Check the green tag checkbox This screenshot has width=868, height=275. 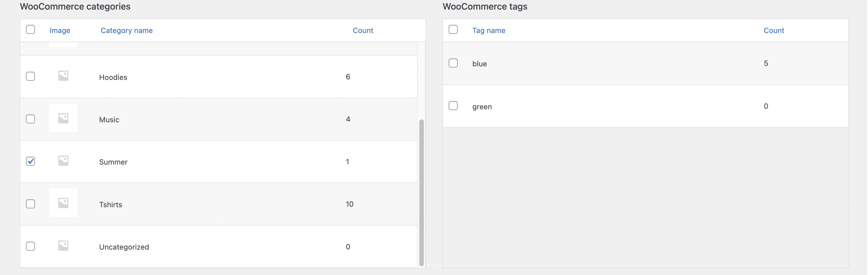[x=453, y=106]
